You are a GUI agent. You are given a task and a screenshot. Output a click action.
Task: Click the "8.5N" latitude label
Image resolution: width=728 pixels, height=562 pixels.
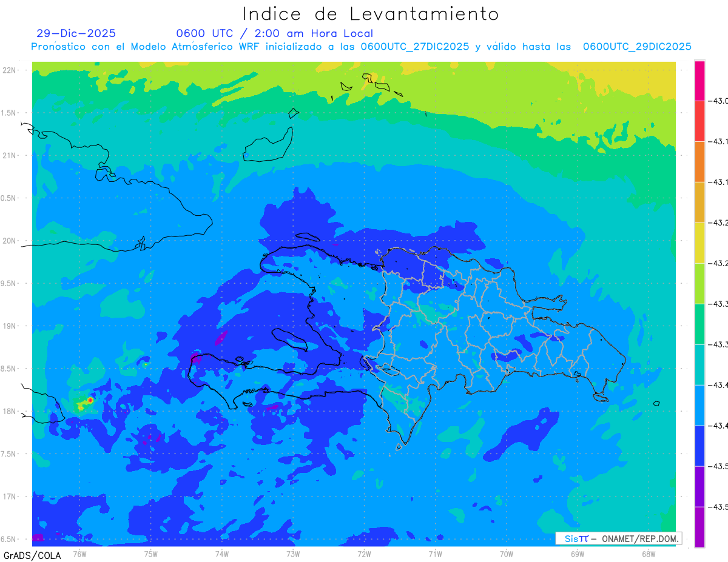tap(10, 369)
